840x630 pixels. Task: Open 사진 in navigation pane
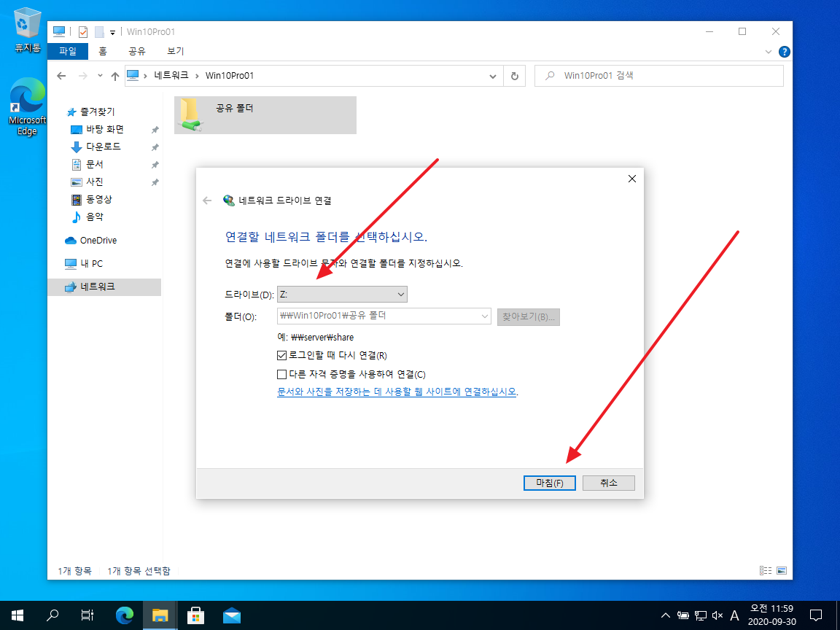tap(94, 182)
